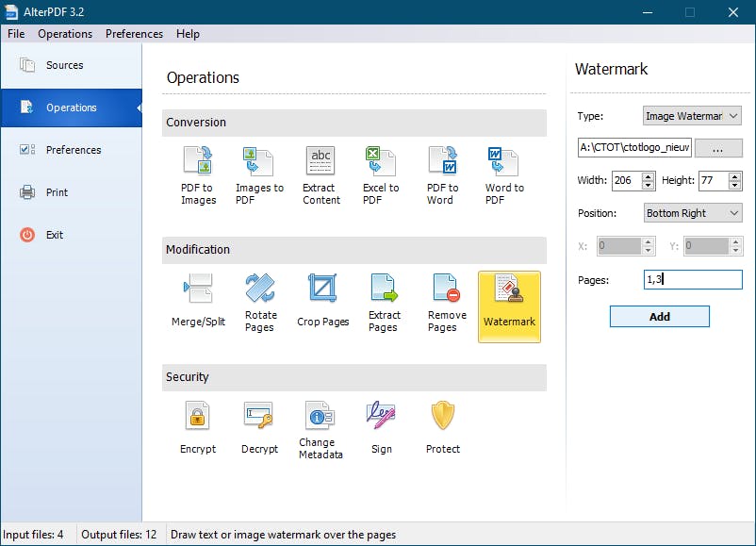Browse for the watermark image file
The image size is (756, 546).
tap(718, 148)
